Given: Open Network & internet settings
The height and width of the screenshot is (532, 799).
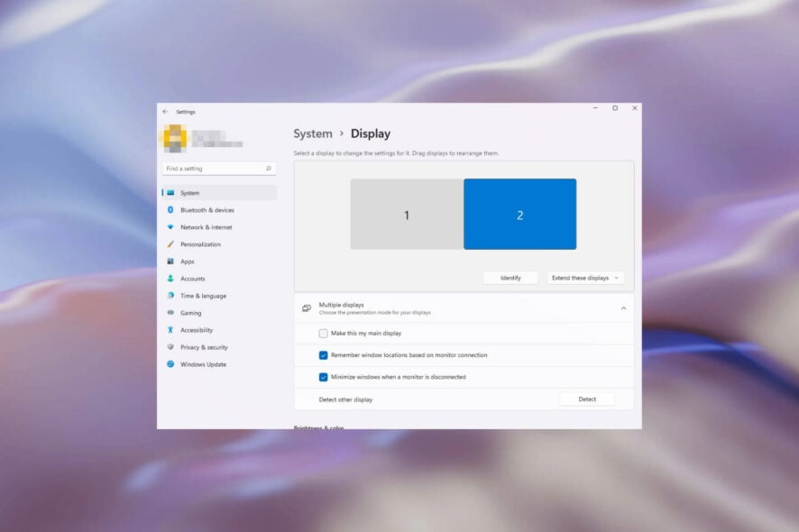Looking at the screenshot, I should pyautogui.click(x=219, y=227).
